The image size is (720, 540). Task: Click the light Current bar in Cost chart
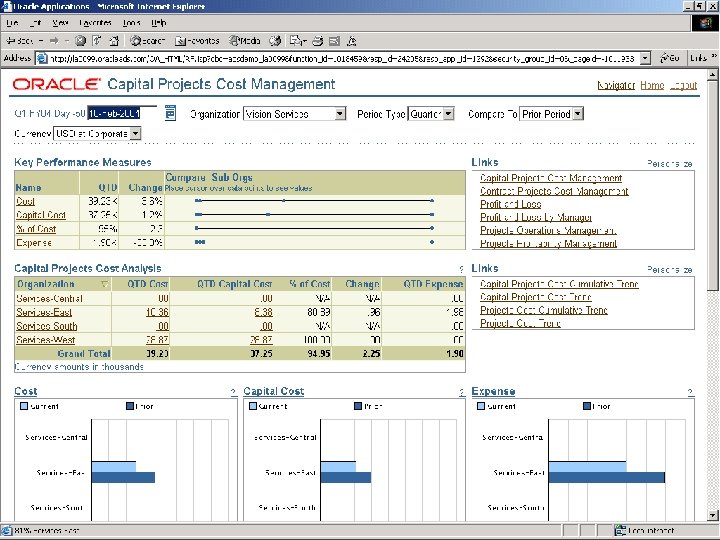(x=114, y=467)
